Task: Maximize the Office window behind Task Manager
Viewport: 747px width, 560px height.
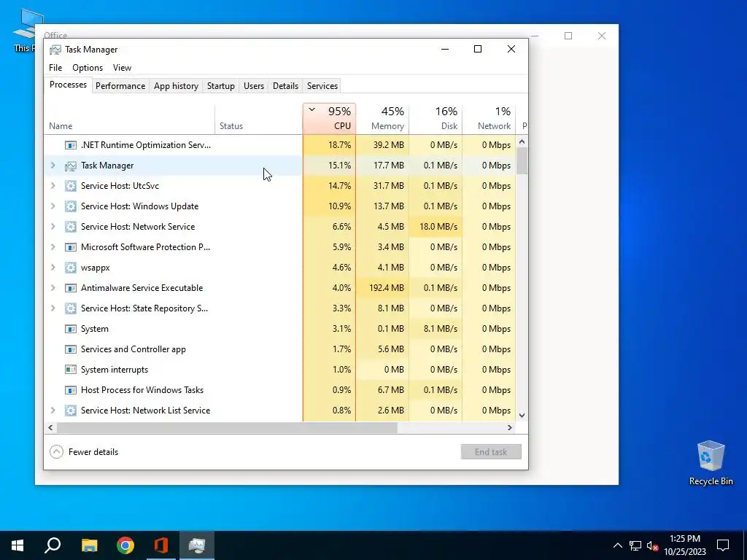Action: 568,36
